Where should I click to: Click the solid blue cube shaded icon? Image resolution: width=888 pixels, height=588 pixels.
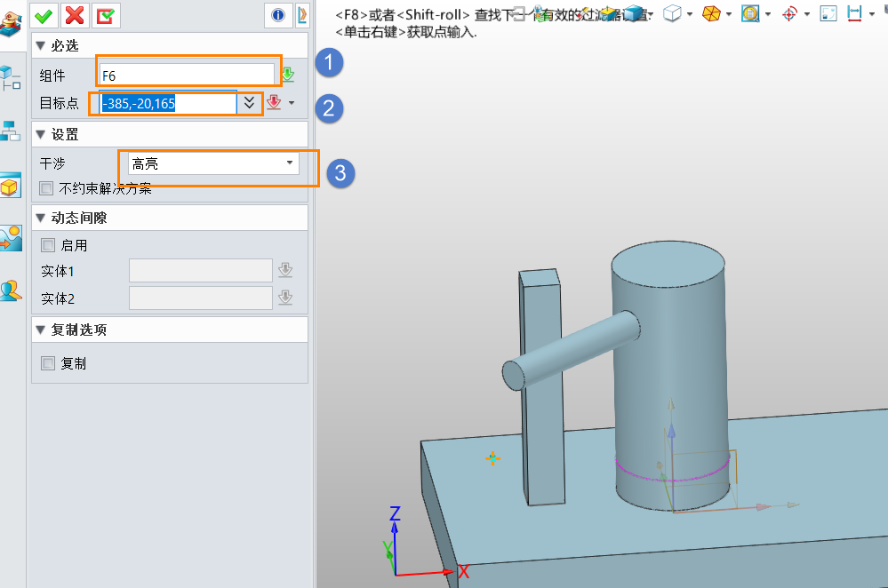(x=636, y=13)
